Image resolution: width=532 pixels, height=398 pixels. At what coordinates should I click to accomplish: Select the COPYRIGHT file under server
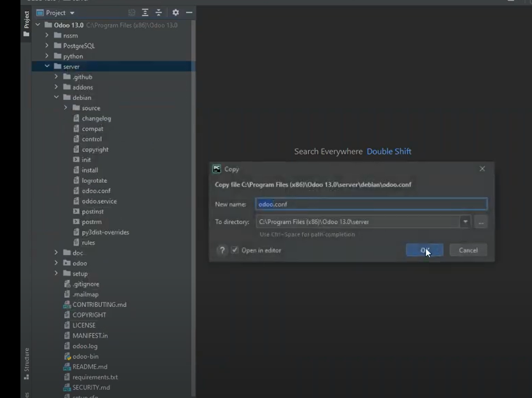click(x=89, y=315)
